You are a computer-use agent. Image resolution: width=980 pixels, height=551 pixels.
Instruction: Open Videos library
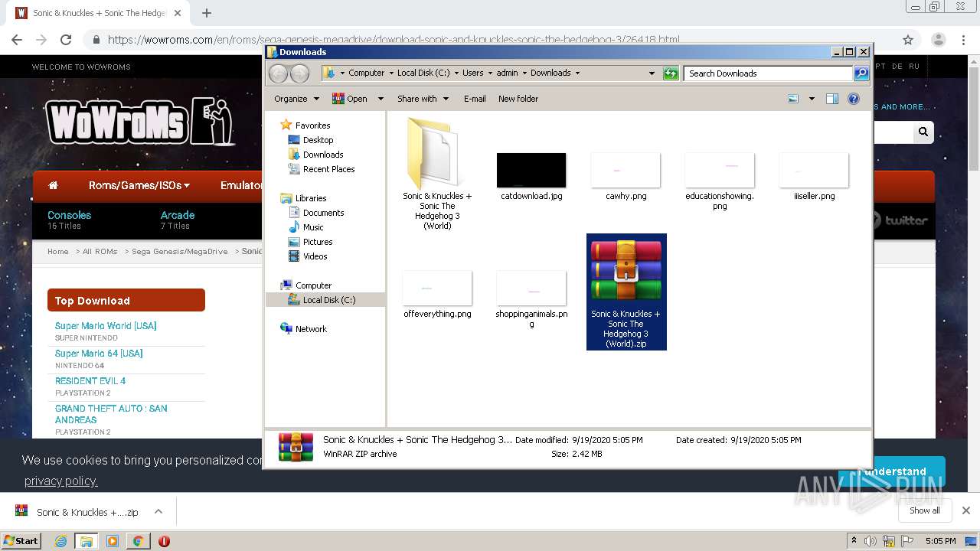[315, 256]
